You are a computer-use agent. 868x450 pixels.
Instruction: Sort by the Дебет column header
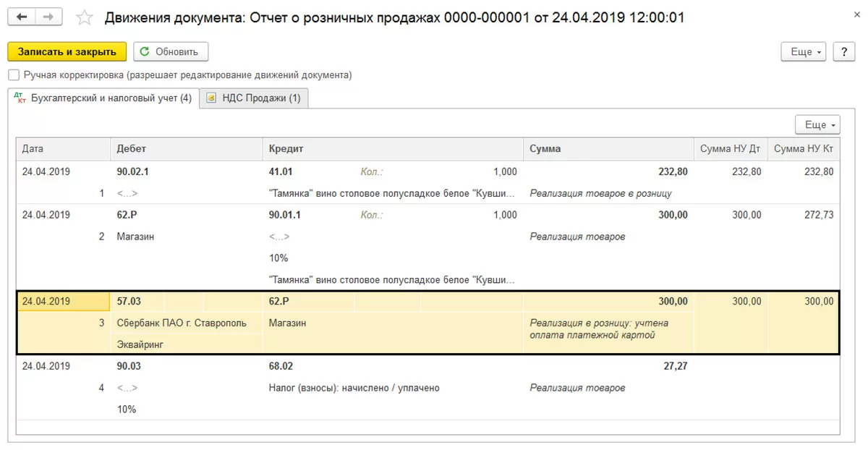pyautogui.click(x=132, y=149)
